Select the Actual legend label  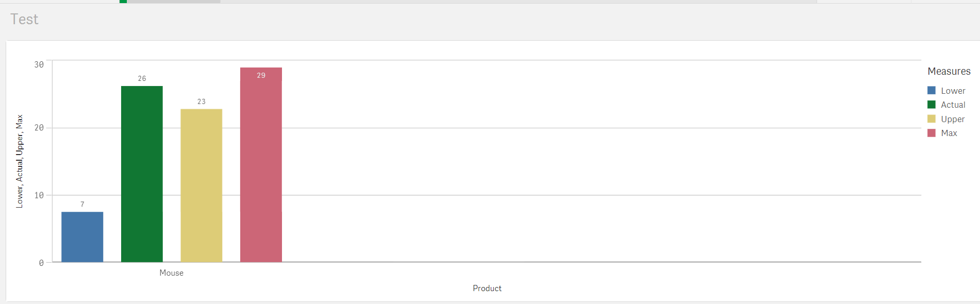pos(953,105)
